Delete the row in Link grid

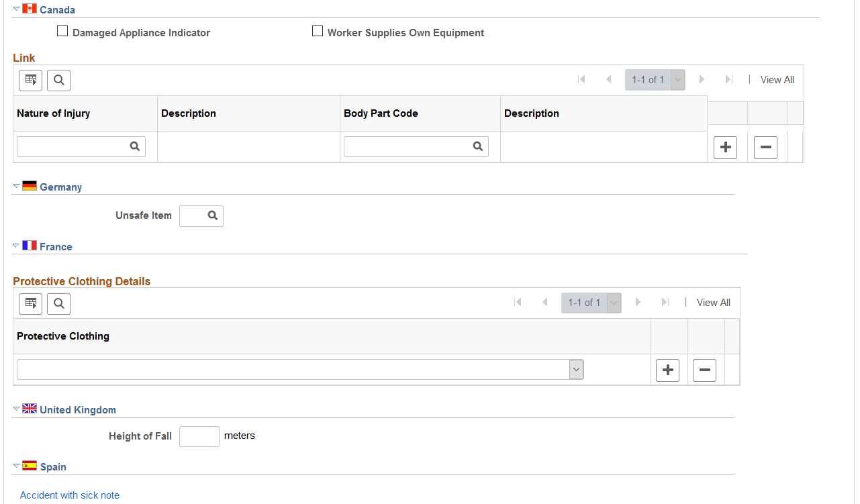coord(765,148)
